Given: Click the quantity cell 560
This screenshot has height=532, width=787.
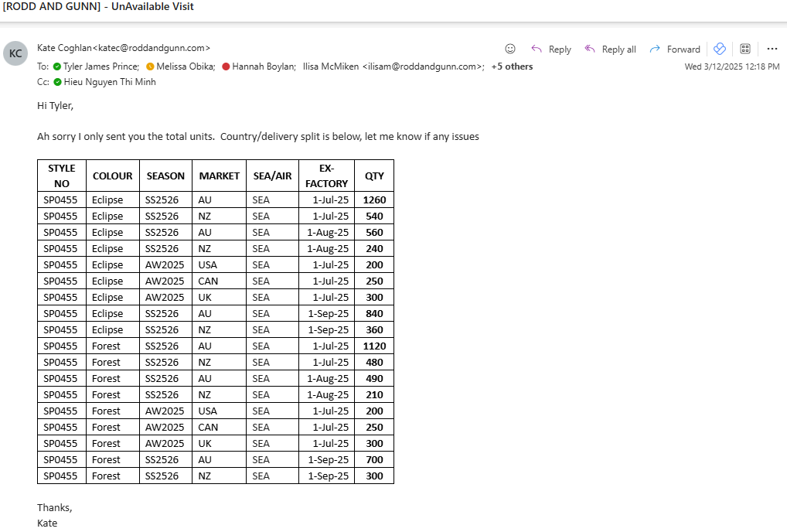Looking at the screenshot, I should tap(374, 233).
